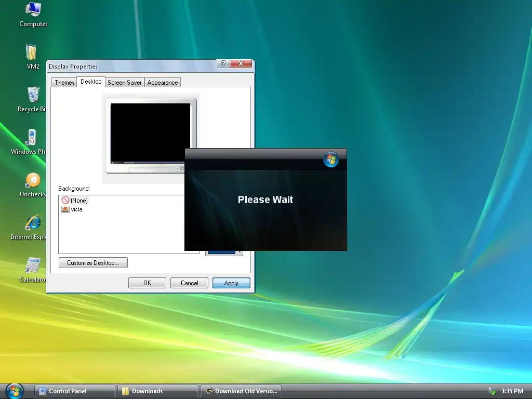Screen dimensions: 532x399
Task: Open the Screen Saver tab
Action: (125, 83)
